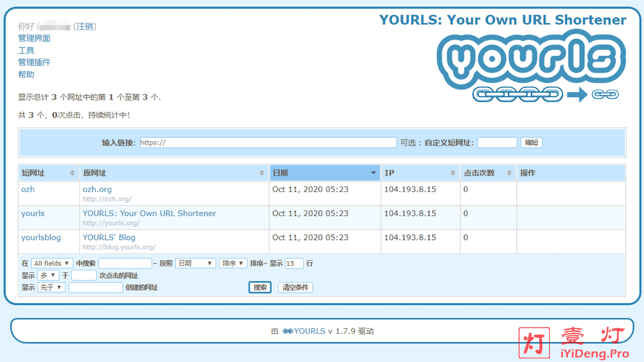644x362 pixels.
Task: Click the 清空条件 clear button
Action: click(295, 288)
